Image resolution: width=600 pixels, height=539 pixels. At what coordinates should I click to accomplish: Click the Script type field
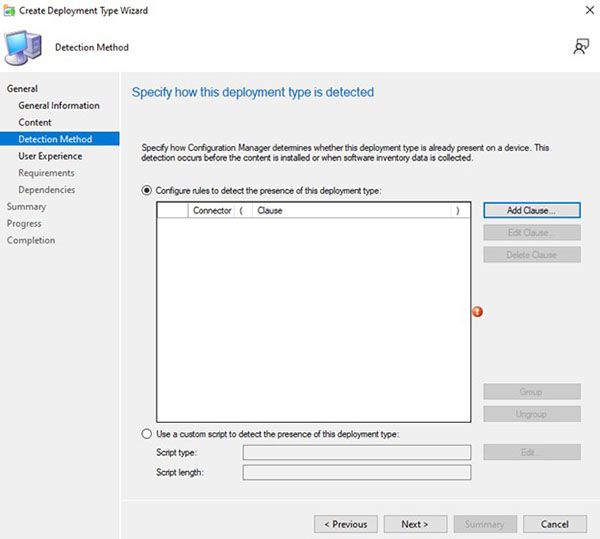tap(357, 452)
